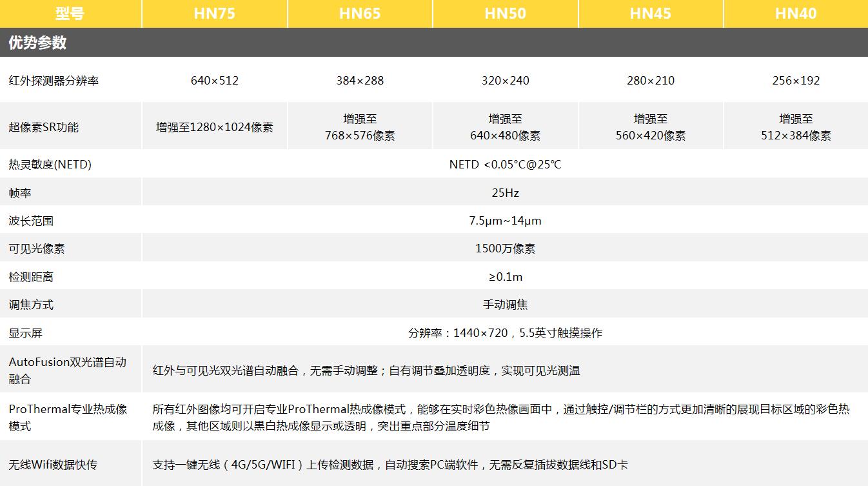Click the 热灵敏度(NETD) row label
This screenshot has height=486, width=868.
coord(50,165)
